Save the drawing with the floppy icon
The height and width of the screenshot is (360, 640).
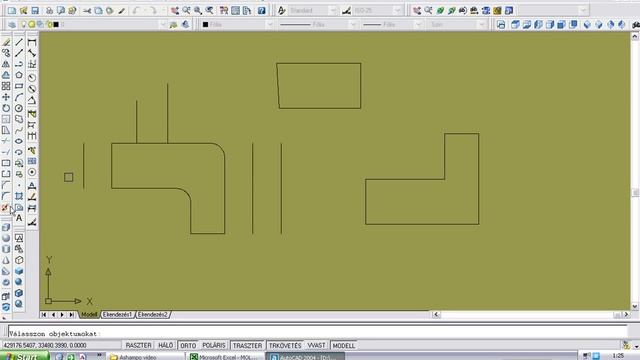(x=35, y=11)
